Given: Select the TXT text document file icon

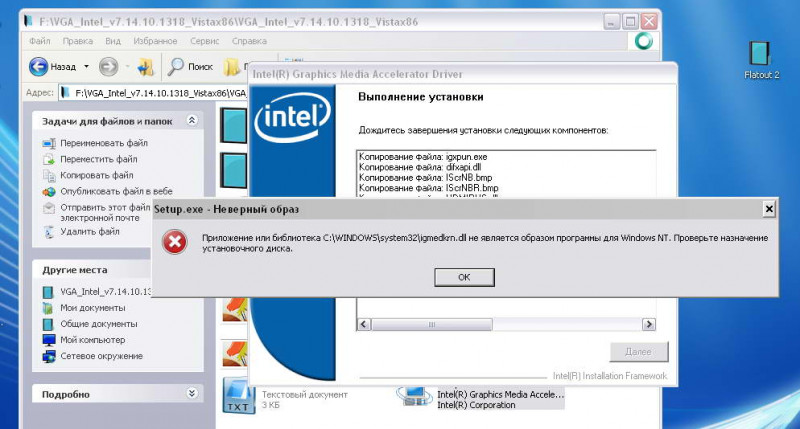Looking at the screenshot, I should [238, 397].
